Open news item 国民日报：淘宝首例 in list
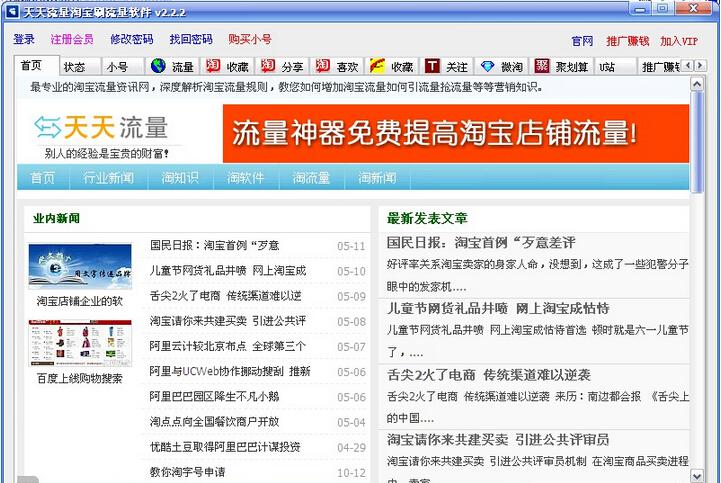The width and height of the screenshot is (721, 483). click(214, 246)
